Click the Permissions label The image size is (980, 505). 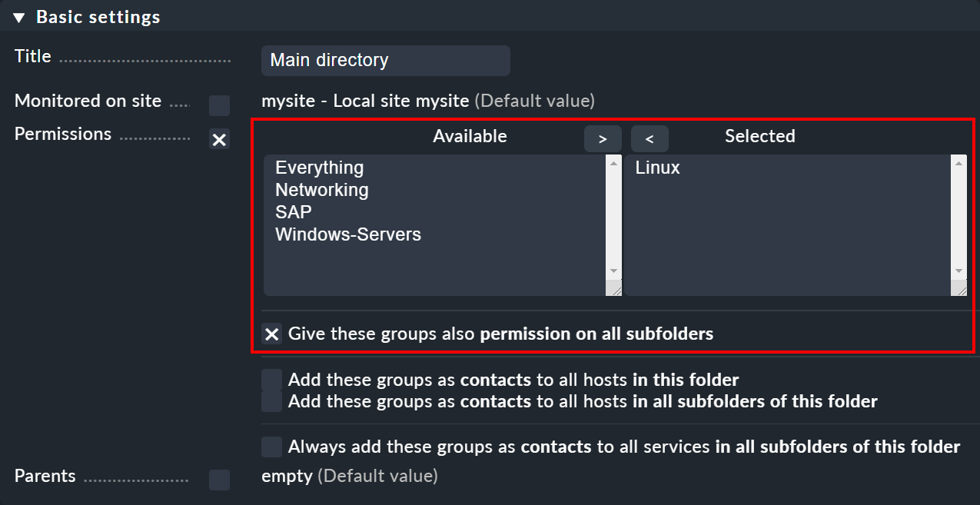coord(63,134)
